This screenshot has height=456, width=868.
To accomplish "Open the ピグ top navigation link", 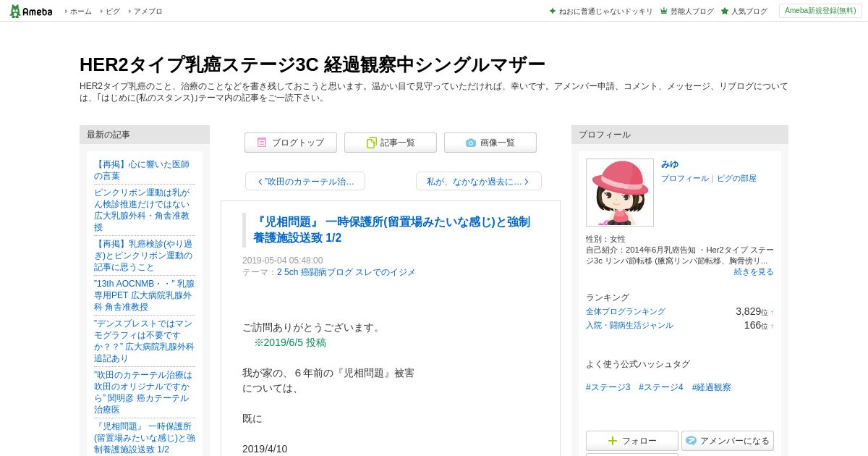I will click(x=113, y=11).
